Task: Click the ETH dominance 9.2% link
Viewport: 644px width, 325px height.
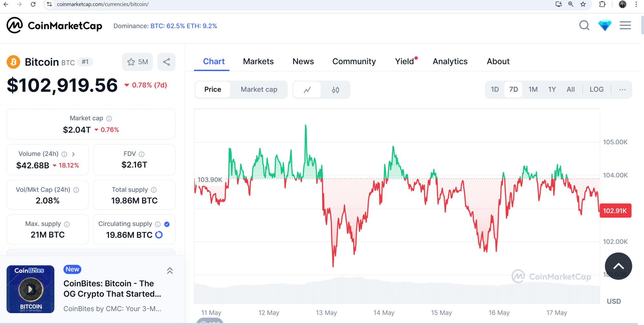Action: pyautogui.click(x=202, y=26)
